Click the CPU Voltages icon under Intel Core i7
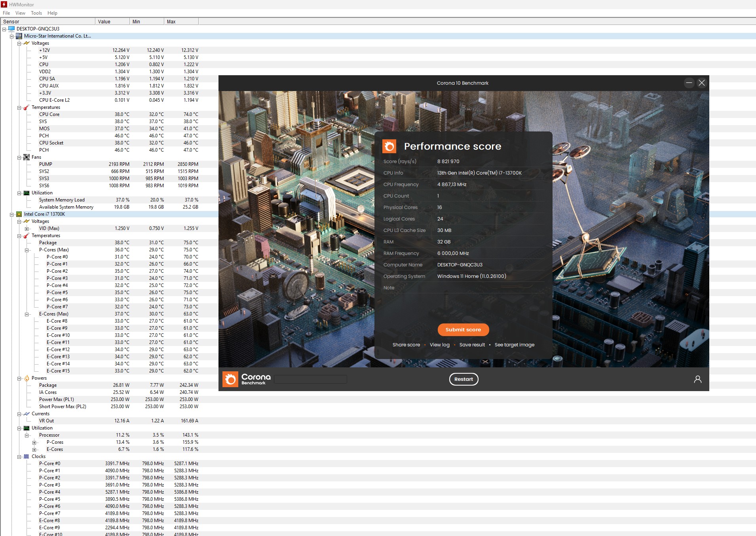 pyautogui.click(x=27, y=221)
